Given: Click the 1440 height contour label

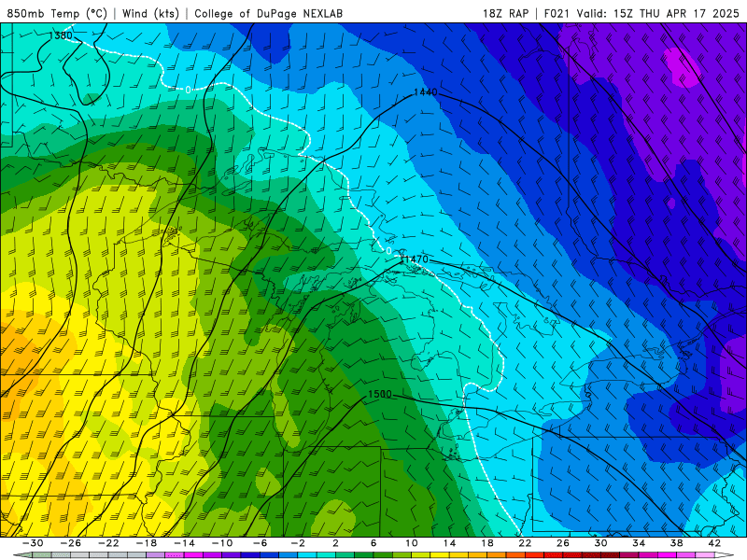Looking at the screenshot, I should click(x=426, y=91).
